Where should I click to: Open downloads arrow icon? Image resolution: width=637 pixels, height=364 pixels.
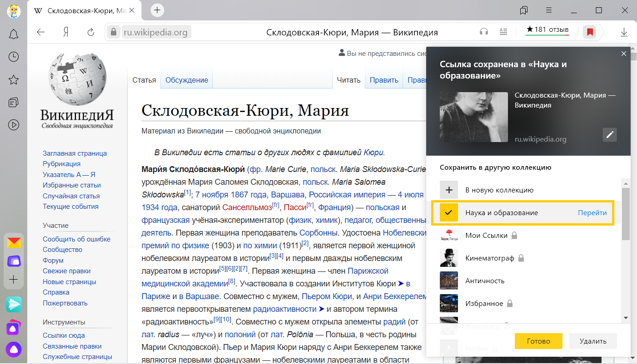point(624,32)
